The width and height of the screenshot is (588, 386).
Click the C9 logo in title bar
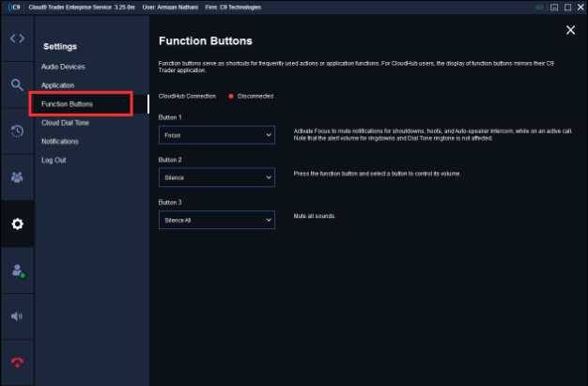tap(14, 8)
